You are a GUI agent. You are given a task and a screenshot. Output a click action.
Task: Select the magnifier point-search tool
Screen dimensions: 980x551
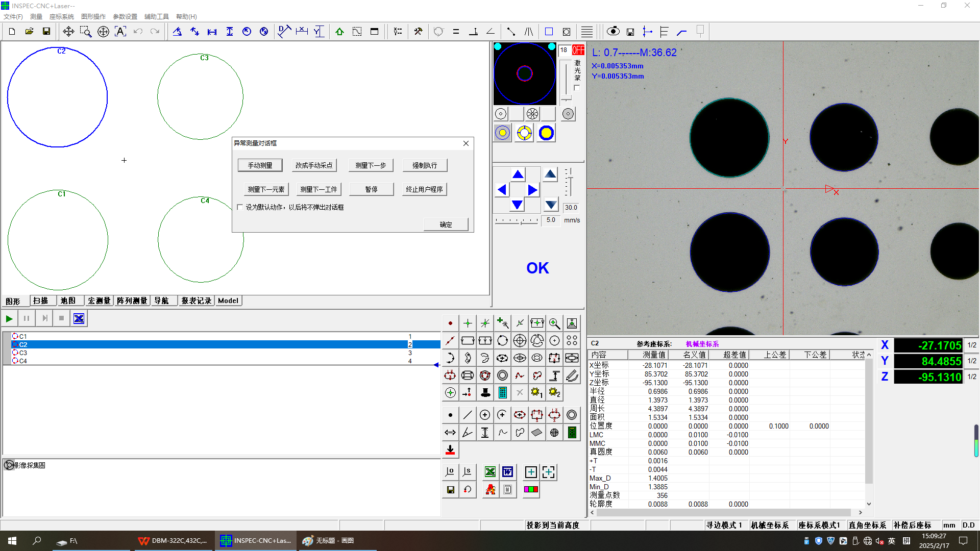554,323
